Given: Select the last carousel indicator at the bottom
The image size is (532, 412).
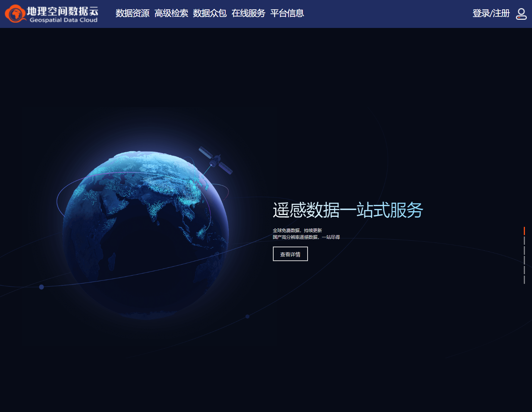Looking at the screenshot, I should coord(525,276).
